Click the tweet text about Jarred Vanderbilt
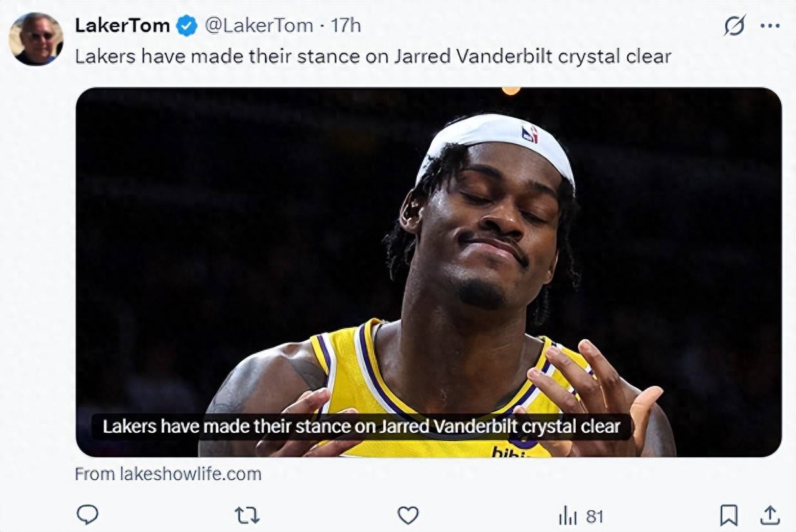796x532 pixels. (373, 57)
